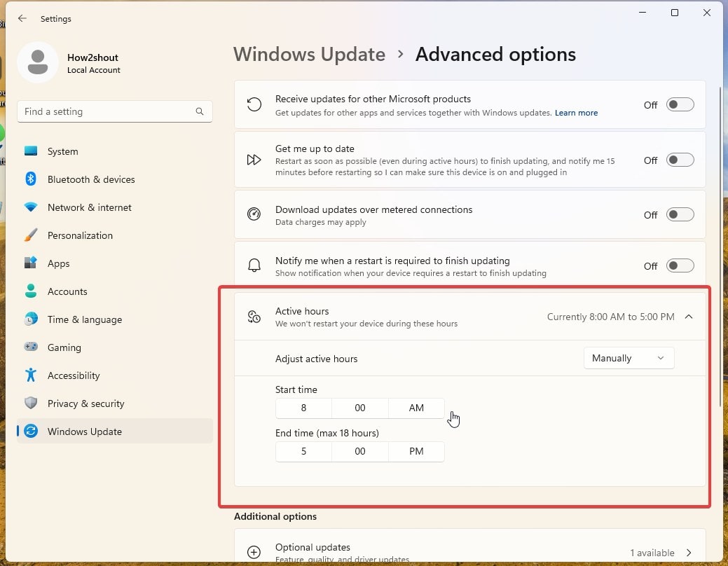
Task: Click the Start time hour field
Action: pyautogui.click(x=303, y=408)
